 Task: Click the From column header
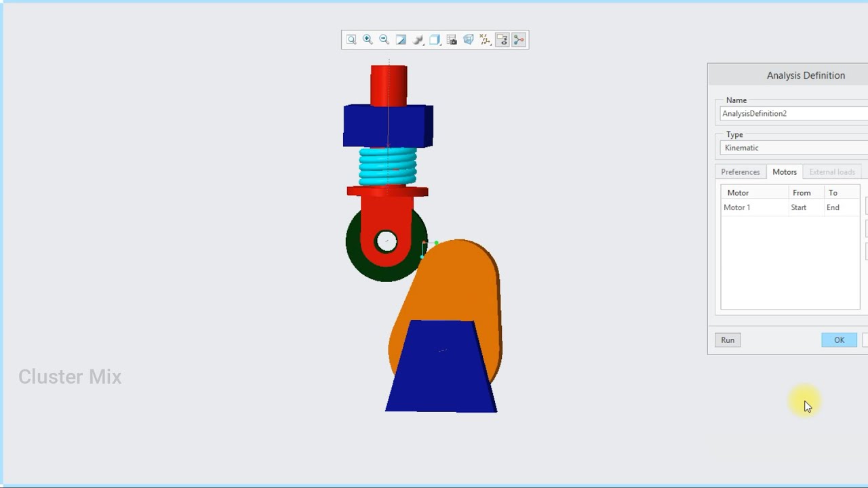(806, 193)
